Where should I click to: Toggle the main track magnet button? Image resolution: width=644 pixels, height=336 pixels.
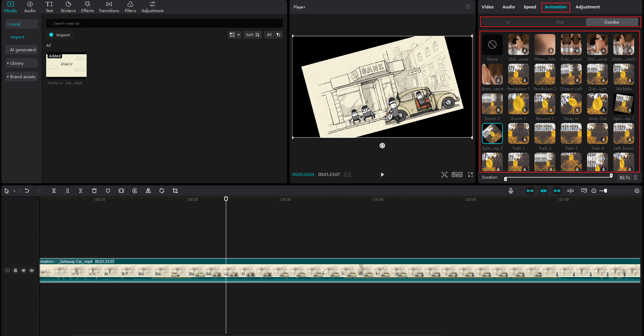(530, 191)
